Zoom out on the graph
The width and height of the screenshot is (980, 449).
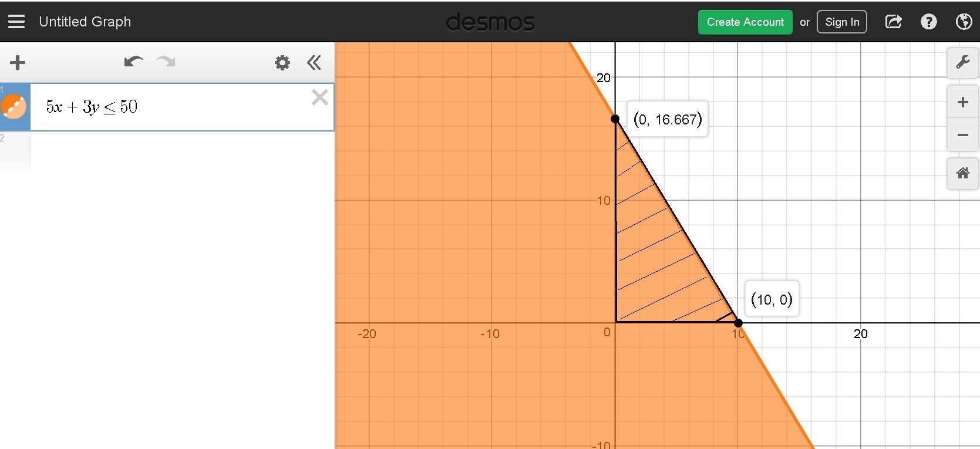pyautogui.click(x=963, y=135)
